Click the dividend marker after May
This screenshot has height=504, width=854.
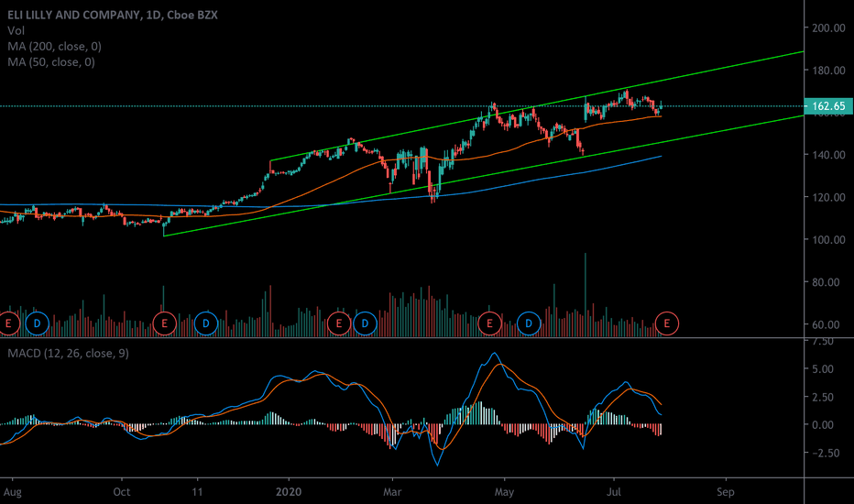(529, 323)
